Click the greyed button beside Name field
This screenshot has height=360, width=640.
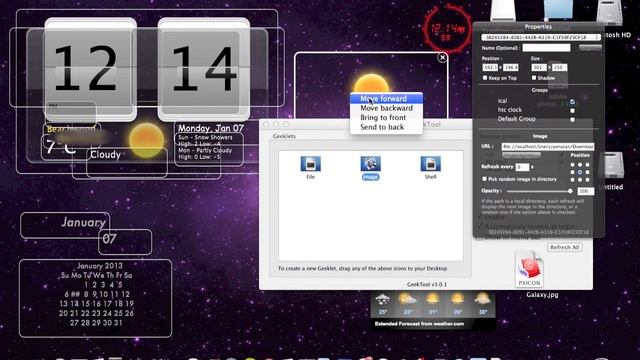(590, 48)
